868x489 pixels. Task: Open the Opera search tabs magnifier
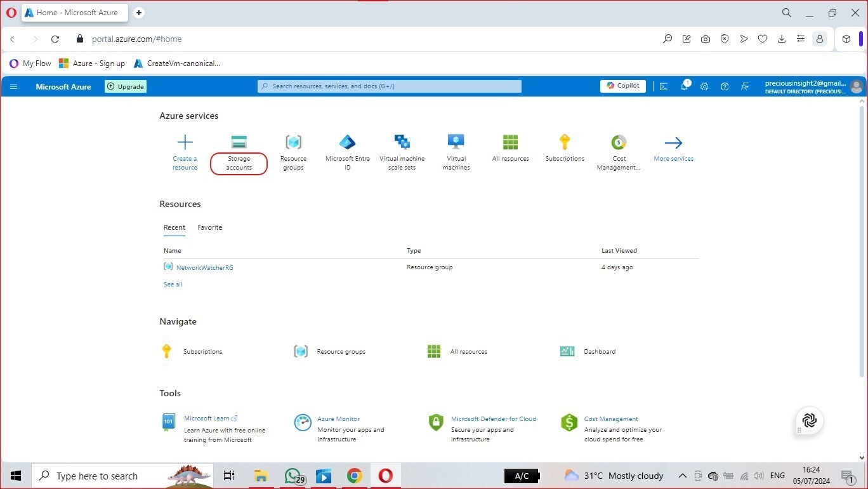(787, 13)
